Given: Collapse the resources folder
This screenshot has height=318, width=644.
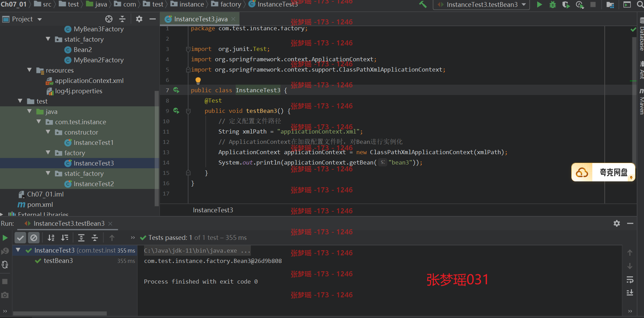Looking at the screenshot, I should point(30,70).
